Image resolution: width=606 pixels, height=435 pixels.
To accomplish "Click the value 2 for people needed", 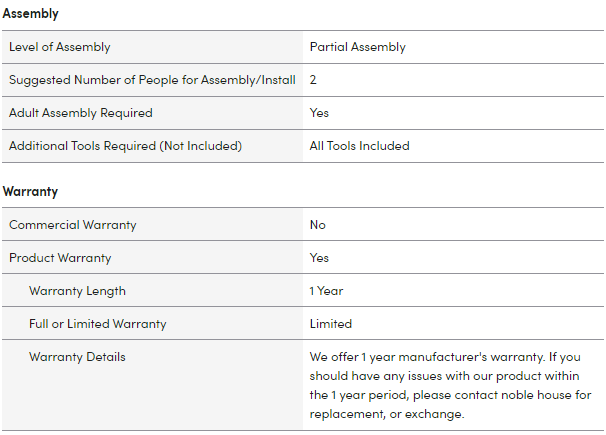I will (313, 80).
